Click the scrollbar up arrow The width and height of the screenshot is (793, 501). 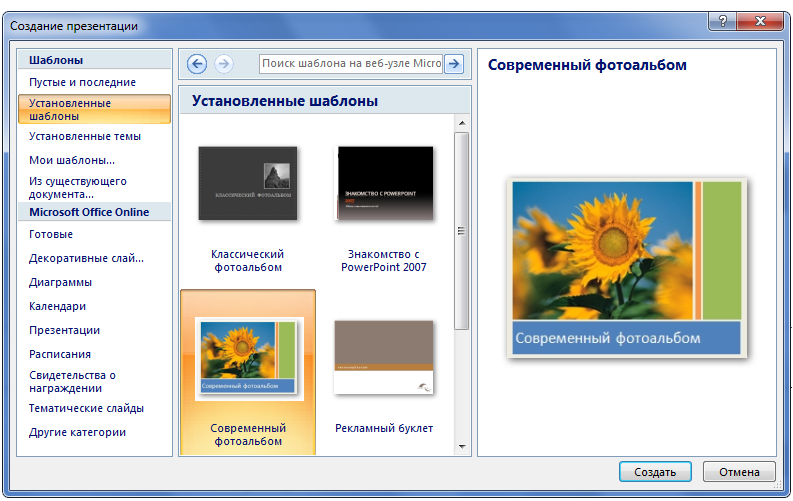pos(462,123)
